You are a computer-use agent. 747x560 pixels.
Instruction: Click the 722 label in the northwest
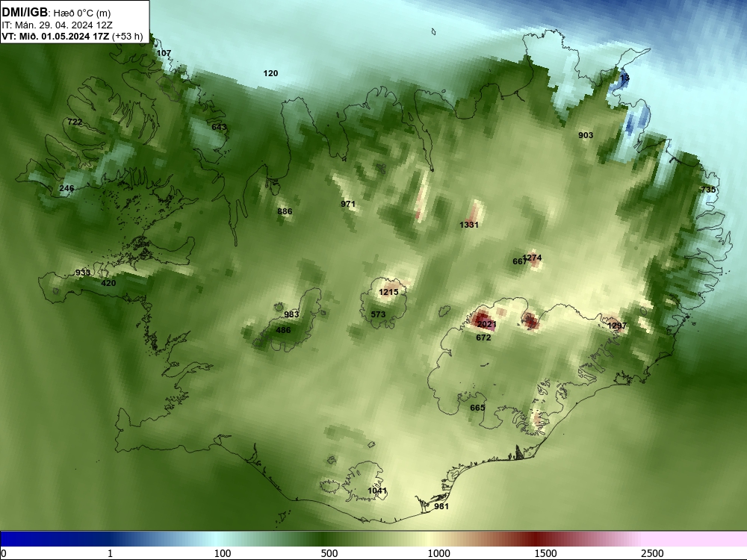click(75, 122)
